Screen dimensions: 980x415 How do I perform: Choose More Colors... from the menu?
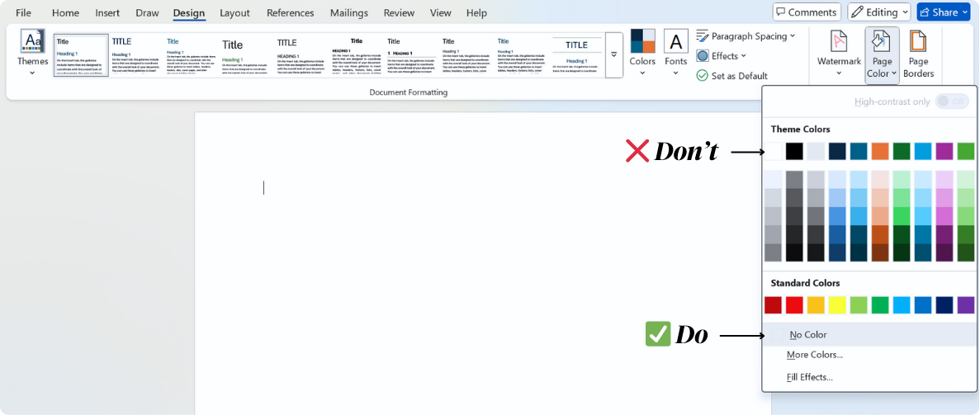(x=814, y=355)
